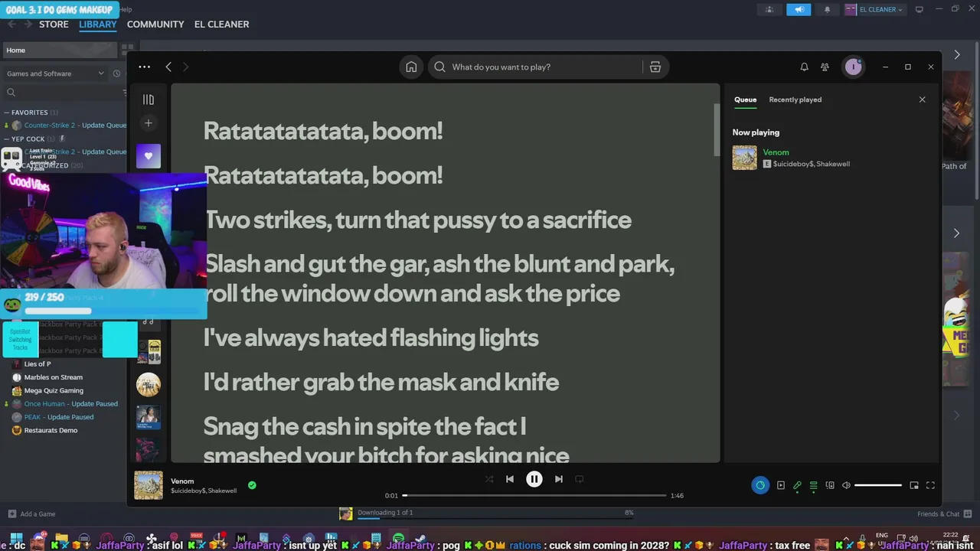Open Liked Songs heart tile in Spotify
980x551 pixels.
(149, 156)
